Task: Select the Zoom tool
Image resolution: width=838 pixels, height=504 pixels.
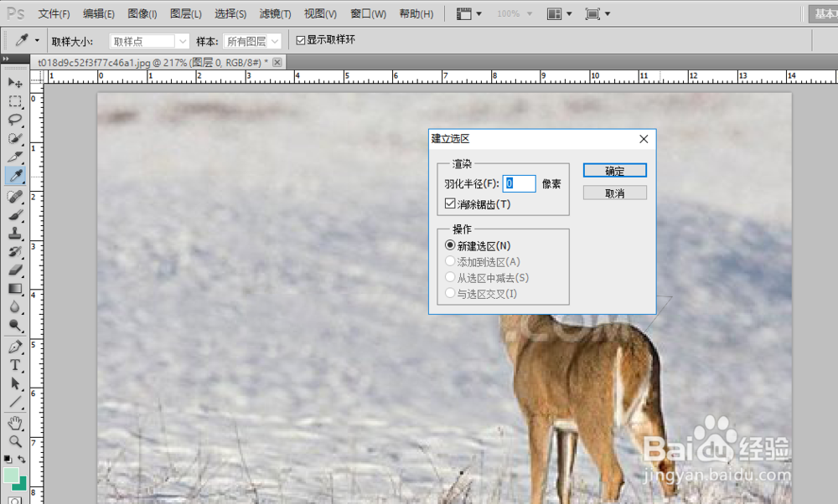Action: tap(15, 441)
